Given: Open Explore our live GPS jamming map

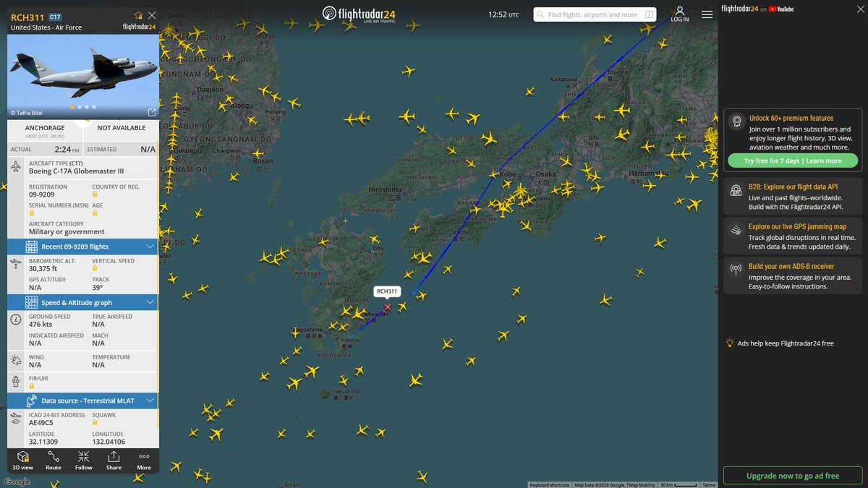Looking at the screenshot, I should (793, 236).
